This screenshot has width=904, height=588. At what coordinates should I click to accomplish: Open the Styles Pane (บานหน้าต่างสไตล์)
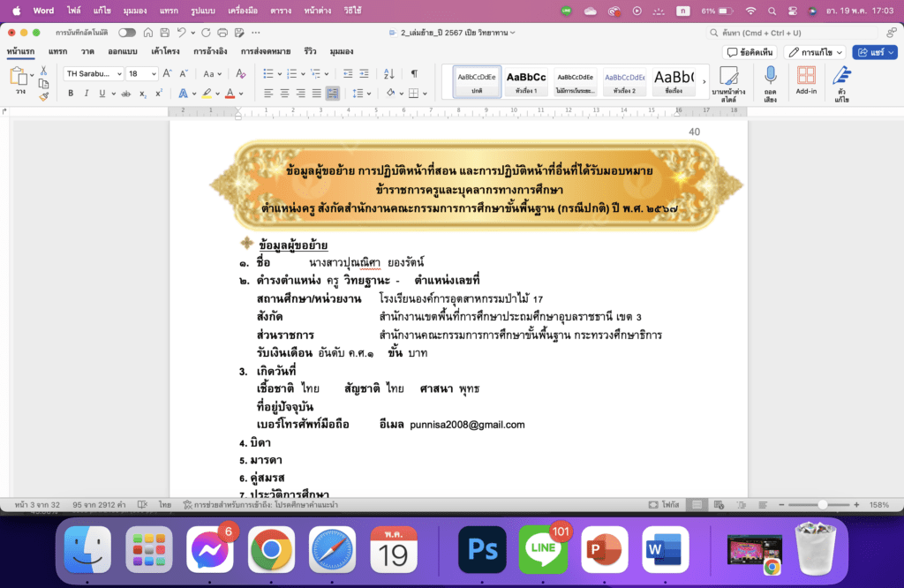[728, 84]
